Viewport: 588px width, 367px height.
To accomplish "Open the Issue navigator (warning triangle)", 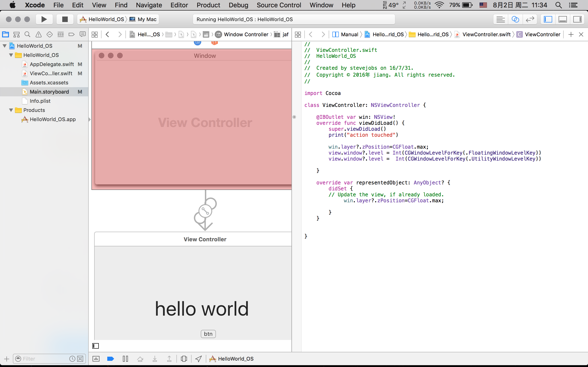I will (38, 34).
